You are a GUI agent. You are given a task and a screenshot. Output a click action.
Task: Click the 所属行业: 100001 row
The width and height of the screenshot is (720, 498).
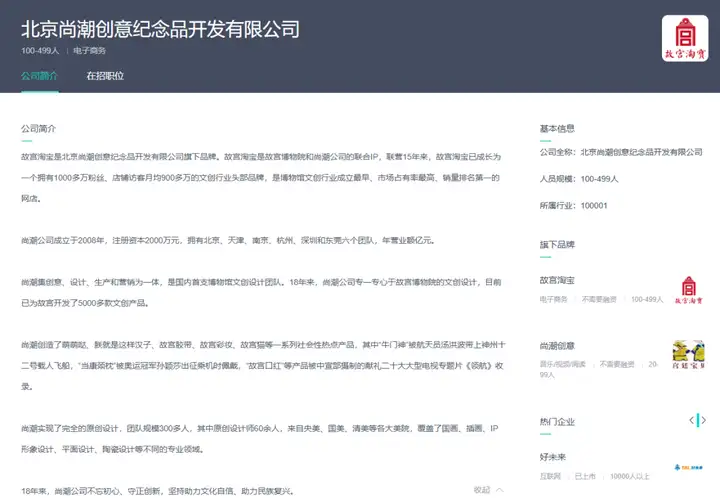[x=574, y=206]
